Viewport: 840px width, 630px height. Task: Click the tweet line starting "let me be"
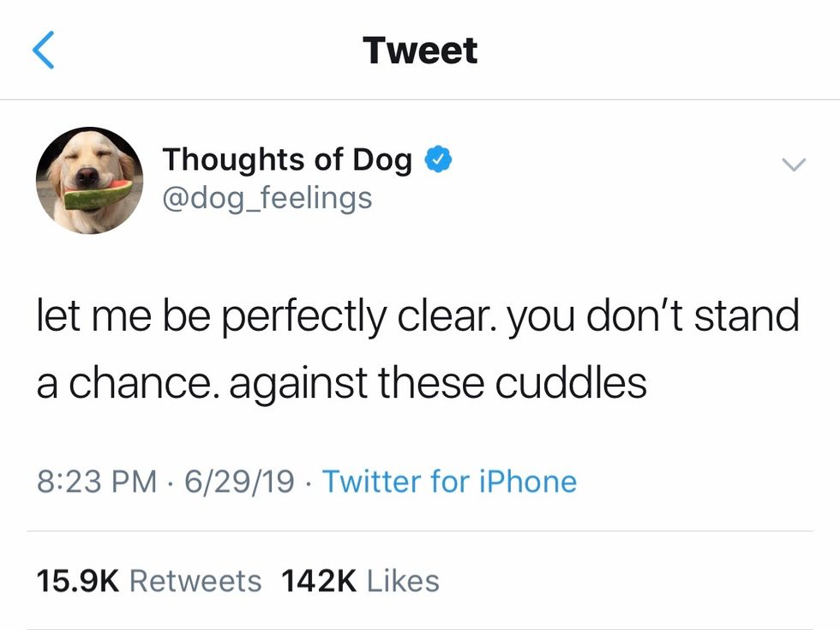417,317
